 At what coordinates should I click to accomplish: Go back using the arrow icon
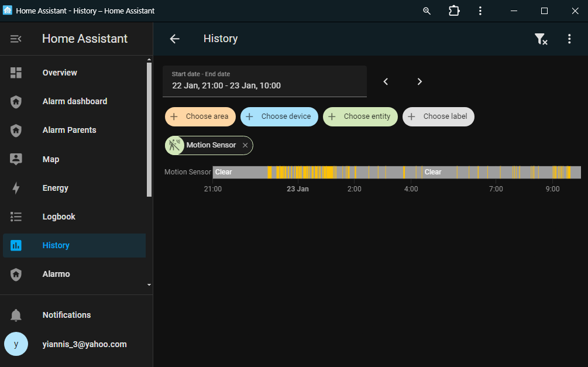(175, 39)
